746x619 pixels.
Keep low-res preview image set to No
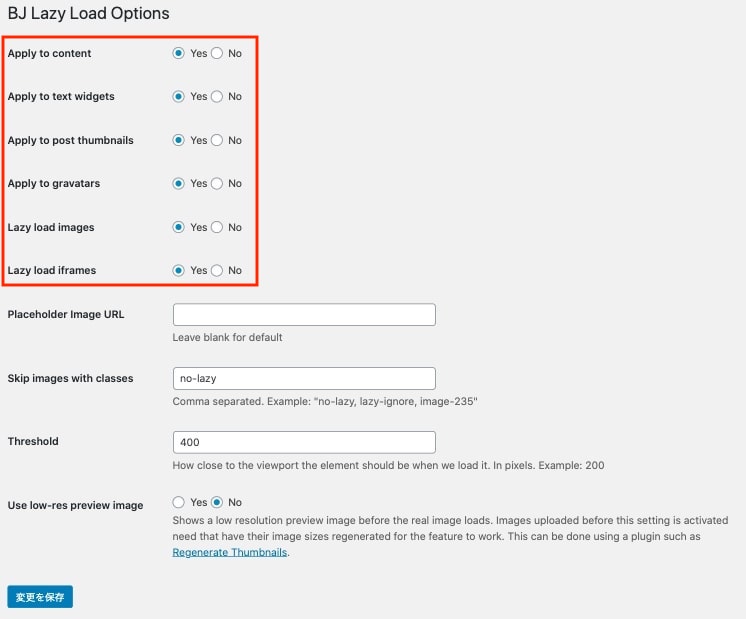217,502
